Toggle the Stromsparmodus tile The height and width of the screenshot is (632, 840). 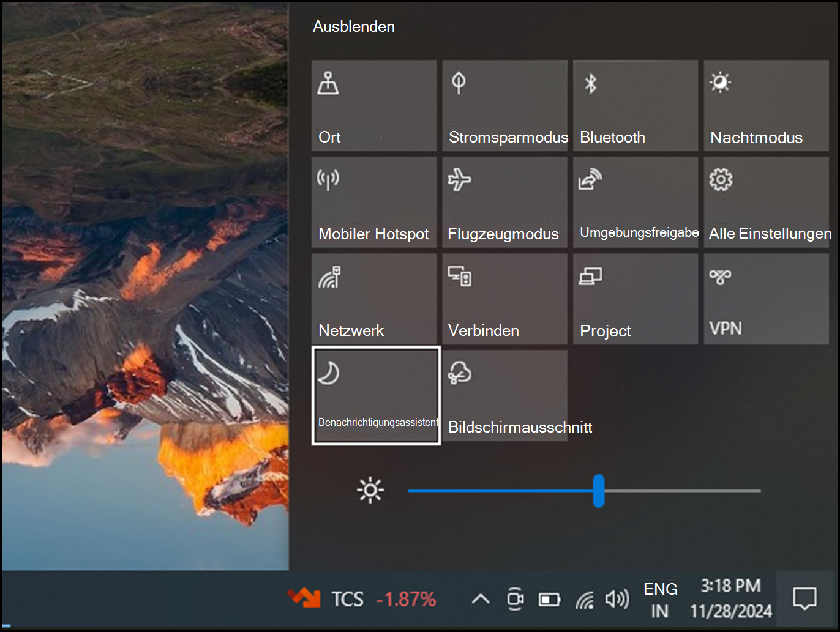505,105
